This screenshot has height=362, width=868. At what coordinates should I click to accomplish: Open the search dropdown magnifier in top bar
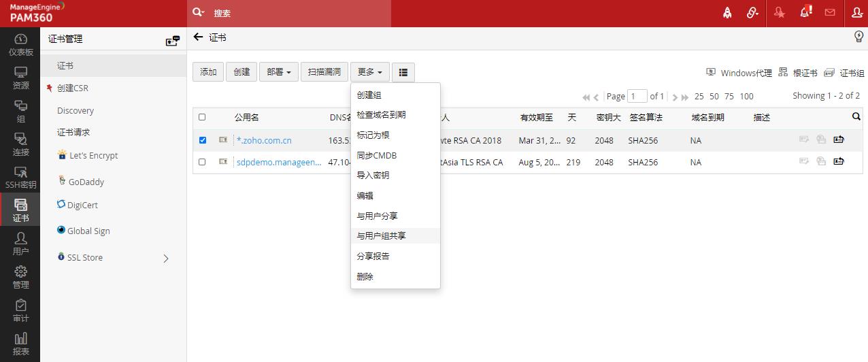tap(199, 13)
